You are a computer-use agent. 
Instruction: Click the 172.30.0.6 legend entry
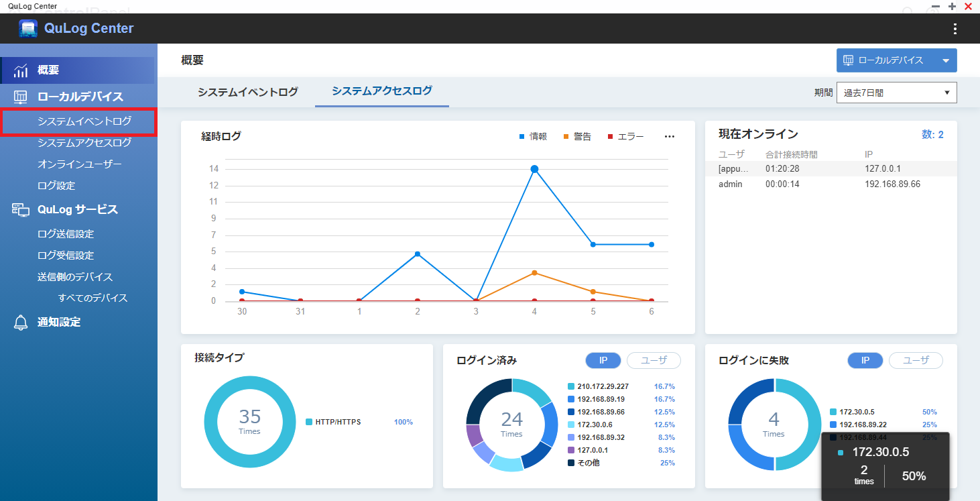(x=621, y=425)
